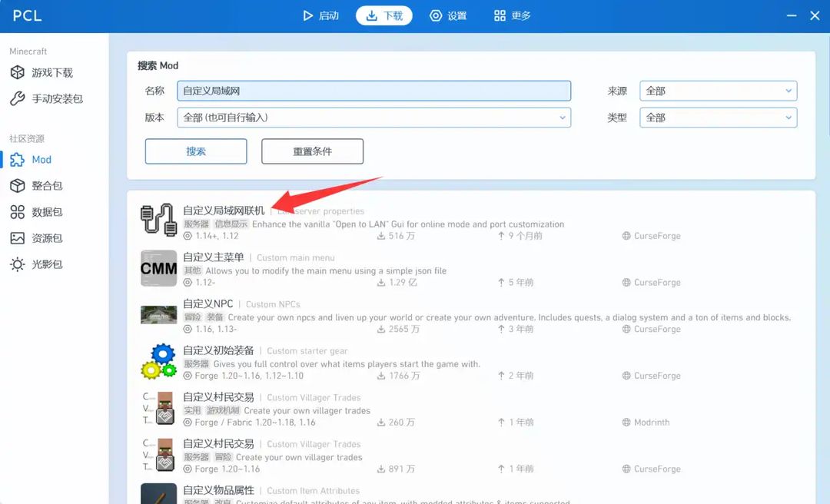Switch to the 设置 tab
Image resolution: width=830 pixels, height=504 pixels.
(x=448, y=16)
